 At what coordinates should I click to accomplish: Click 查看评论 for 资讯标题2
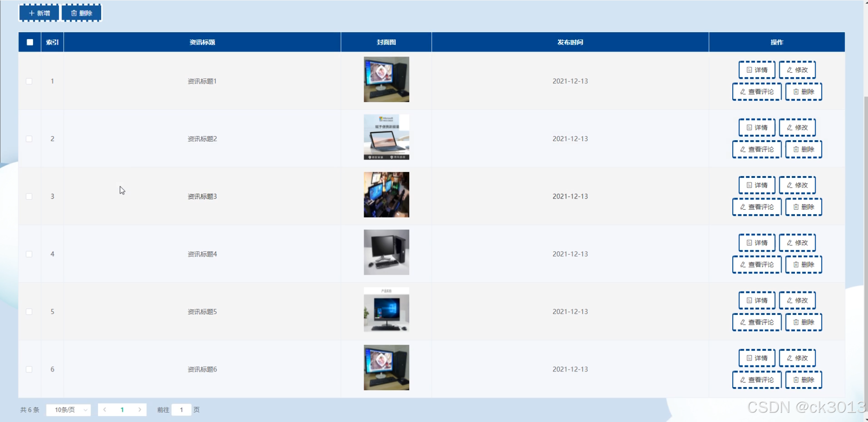coord(757,149)
